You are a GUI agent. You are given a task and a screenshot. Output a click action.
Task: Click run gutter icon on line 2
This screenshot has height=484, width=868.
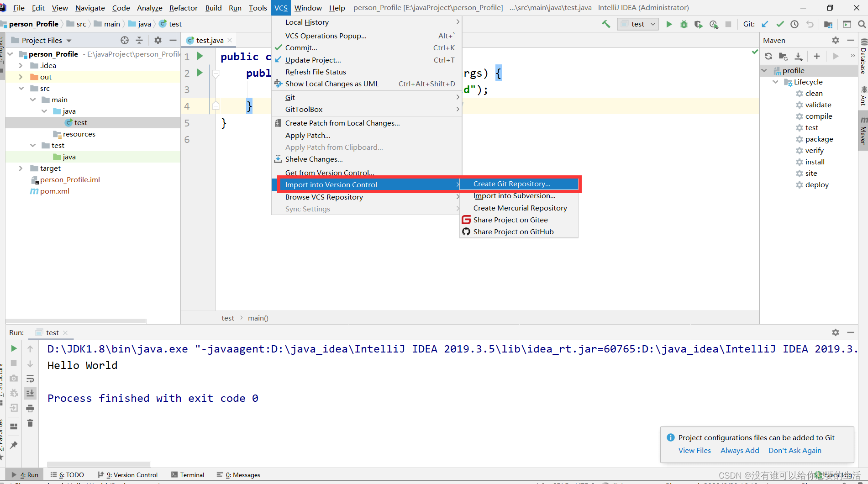200,73
